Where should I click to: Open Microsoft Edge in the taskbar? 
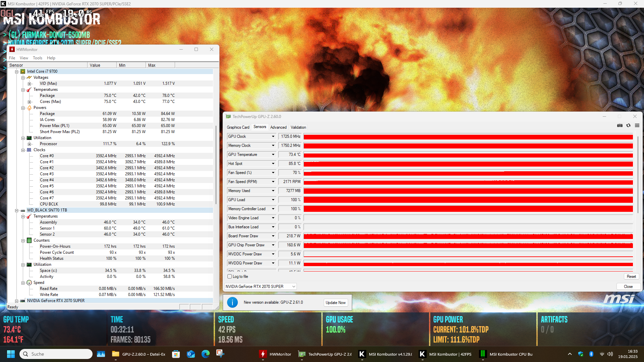[205, 354]
